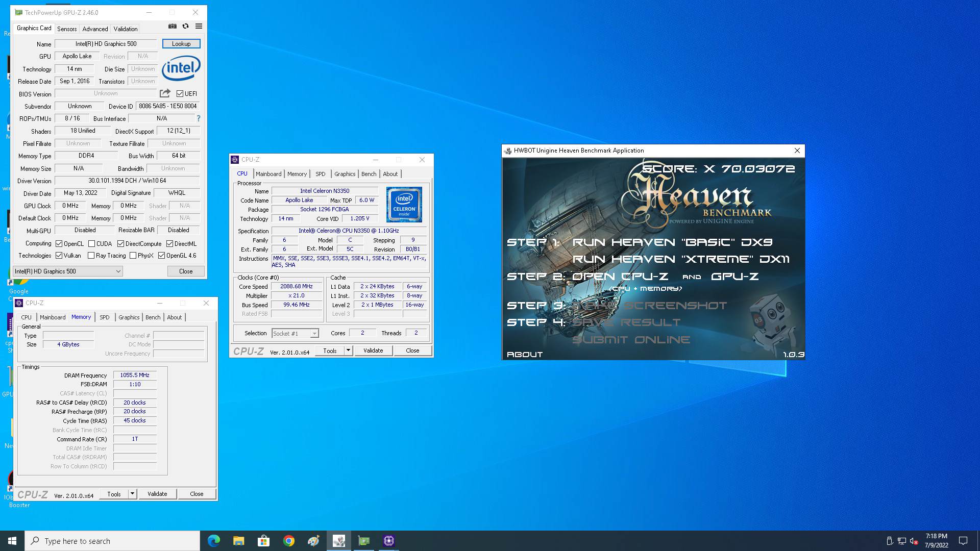Take a GPU-Z screenshot with camera icon

173,27
